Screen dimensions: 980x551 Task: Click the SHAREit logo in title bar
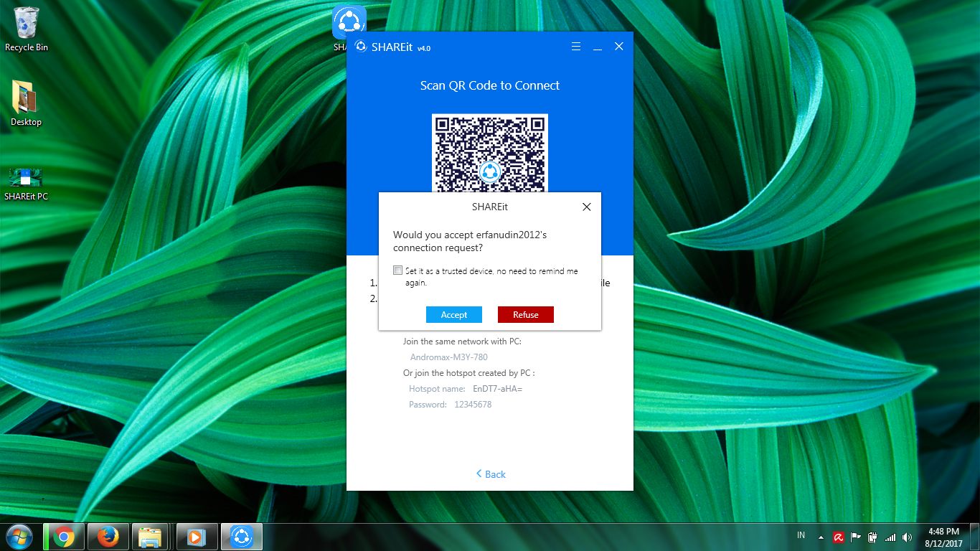pos(361,47)
